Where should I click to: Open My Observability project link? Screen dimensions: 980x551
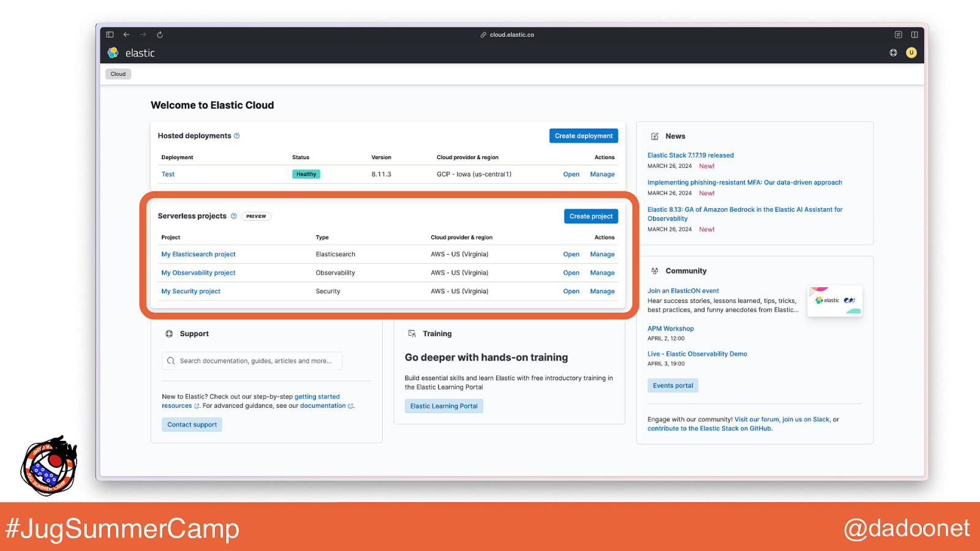pyautogui.click(x=198, y=273)
